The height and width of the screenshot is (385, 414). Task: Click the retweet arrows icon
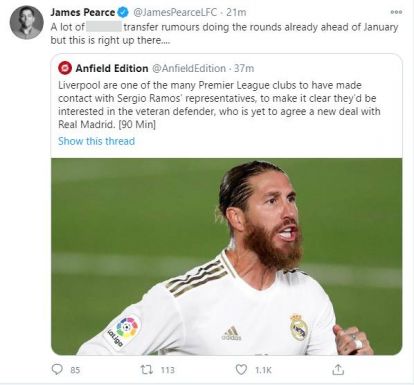point(146,370)
